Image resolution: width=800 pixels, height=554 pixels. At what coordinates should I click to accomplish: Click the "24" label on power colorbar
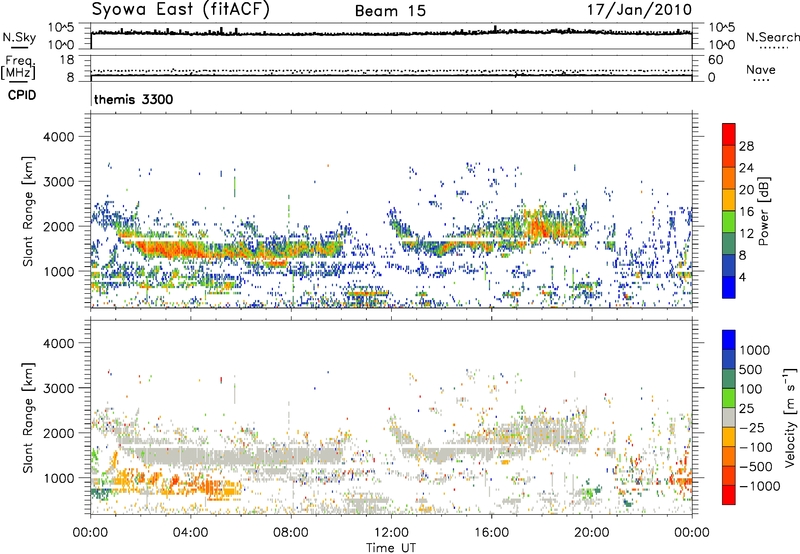coord(746,168)
